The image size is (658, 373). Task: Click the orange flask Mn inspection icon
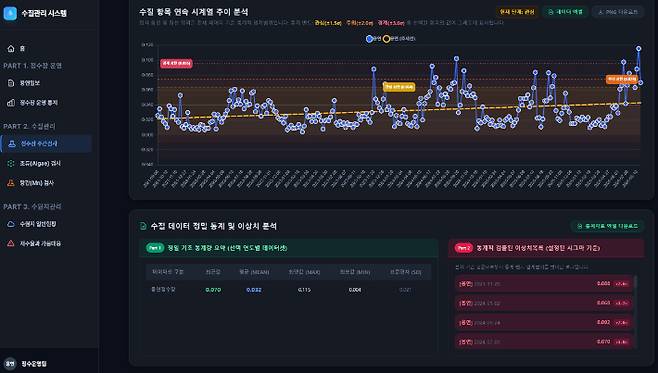(11, 183)
